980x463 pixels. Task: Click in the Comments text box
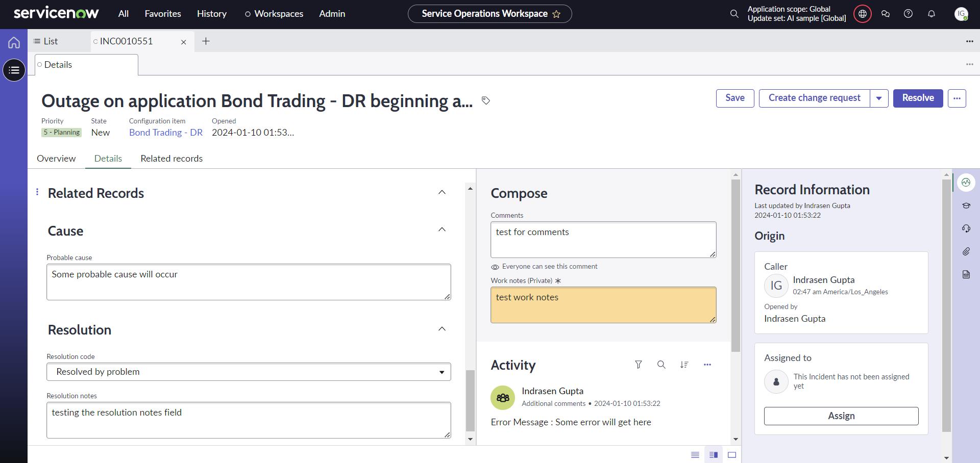[x=603, y=240]
